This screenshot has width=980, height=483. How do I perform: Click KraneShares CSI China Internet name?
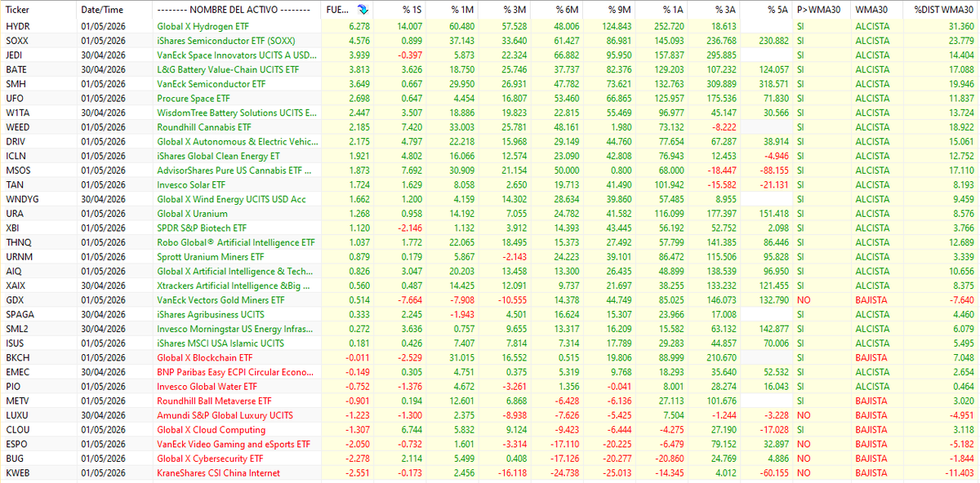(219, 472)
